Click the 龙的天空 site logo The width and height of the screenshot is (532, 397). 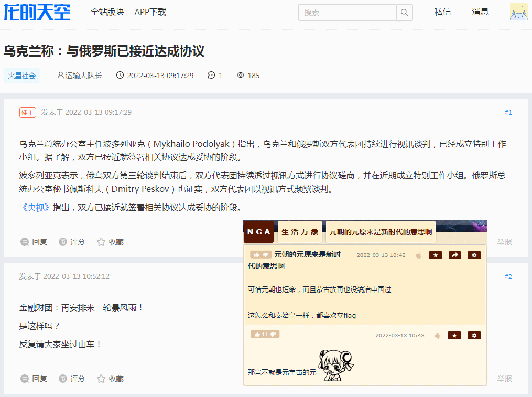coord(37,12)
